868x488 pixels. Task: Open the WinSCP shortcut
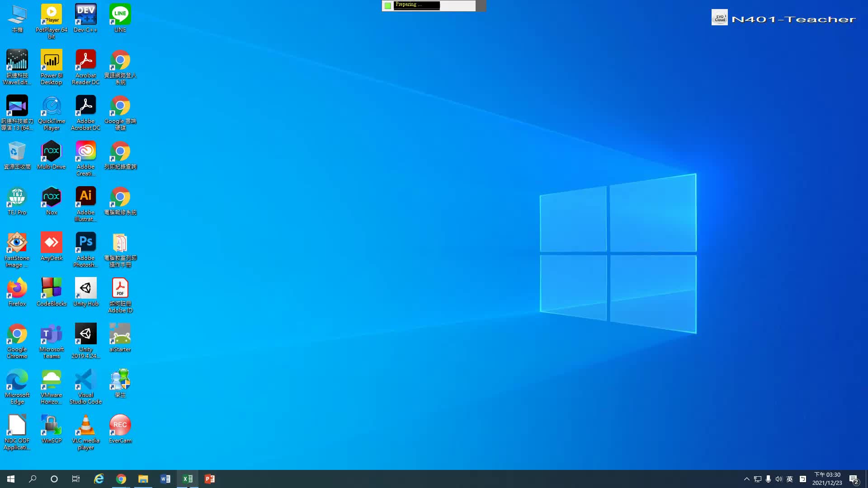(x=51, y=429)
